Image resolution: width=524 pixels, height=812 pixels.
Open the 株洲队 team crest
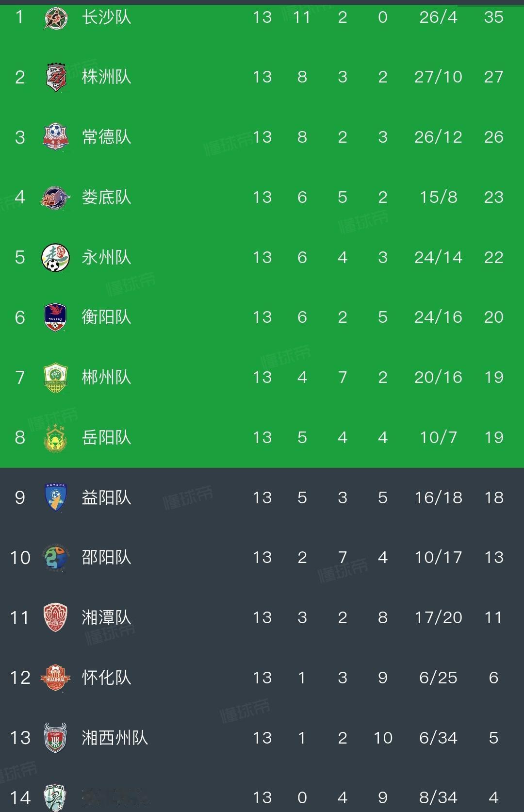[x=55, y=77]
